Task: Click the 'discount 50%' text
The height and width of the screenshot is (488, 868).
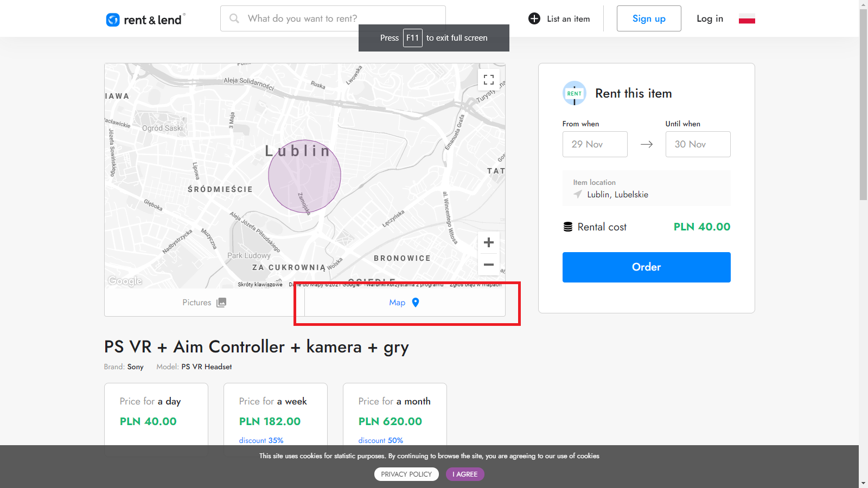Action: point(381,440)
